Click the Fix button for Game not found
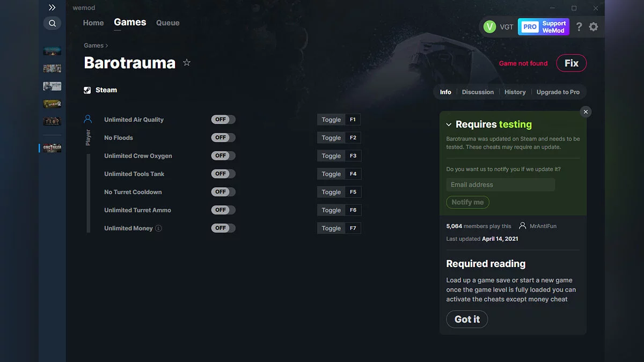The width and height of the screenshot is (644, 362). click(x=571, y=63)
